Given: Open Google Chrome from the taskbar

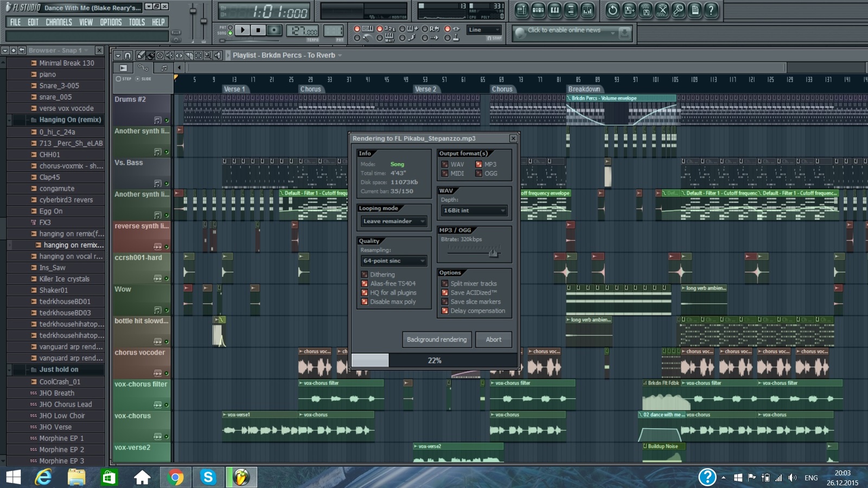Looking at the screenshot, I should point(175,477).
